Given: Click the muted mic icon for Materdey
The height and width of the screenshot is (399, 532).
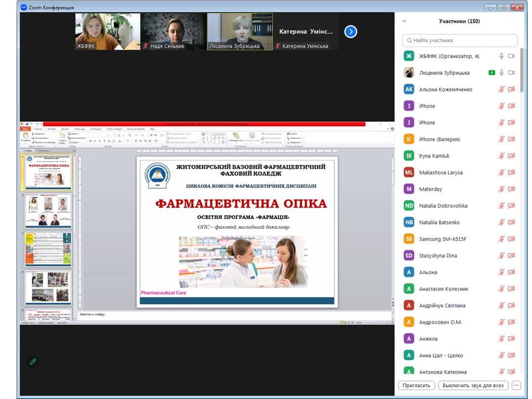Looking at the screenshot, I should [502, 189].
